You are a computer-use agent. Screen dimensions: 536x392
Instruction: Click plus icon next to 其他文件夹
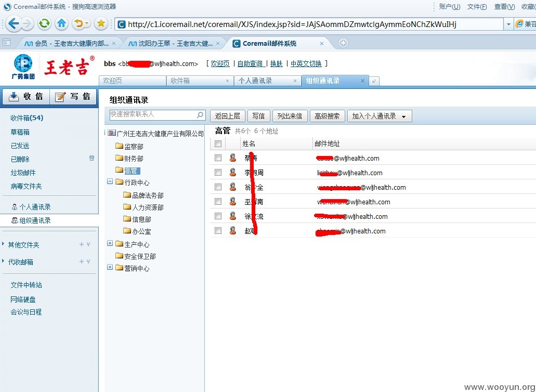[81, 244]
